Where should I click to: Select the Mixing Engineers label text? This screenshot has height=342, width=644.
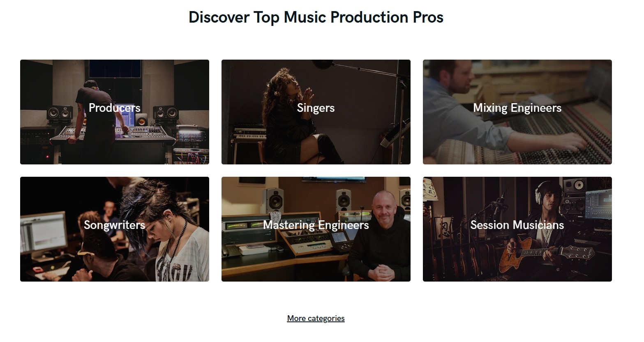517,108
